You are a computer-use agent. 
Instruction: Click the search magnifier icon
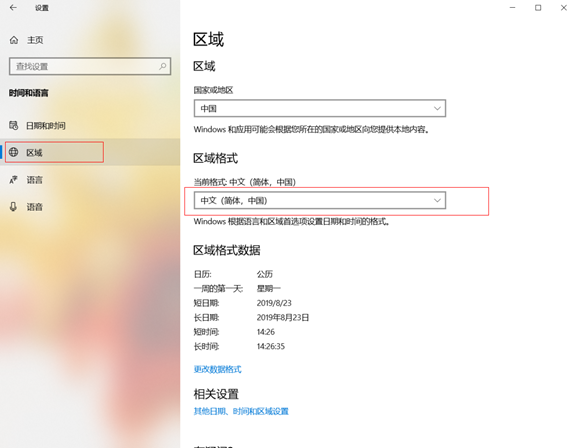162,66
